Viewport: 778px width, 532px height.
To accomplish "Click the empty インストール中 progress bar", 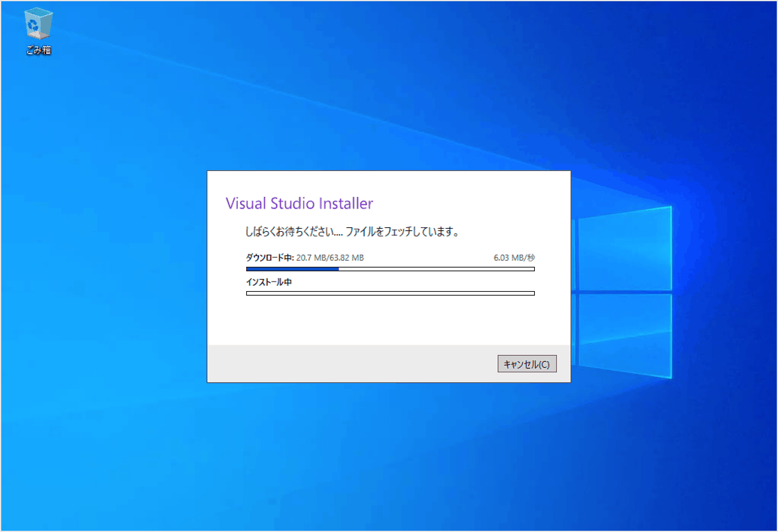I will tap(390, 293).
